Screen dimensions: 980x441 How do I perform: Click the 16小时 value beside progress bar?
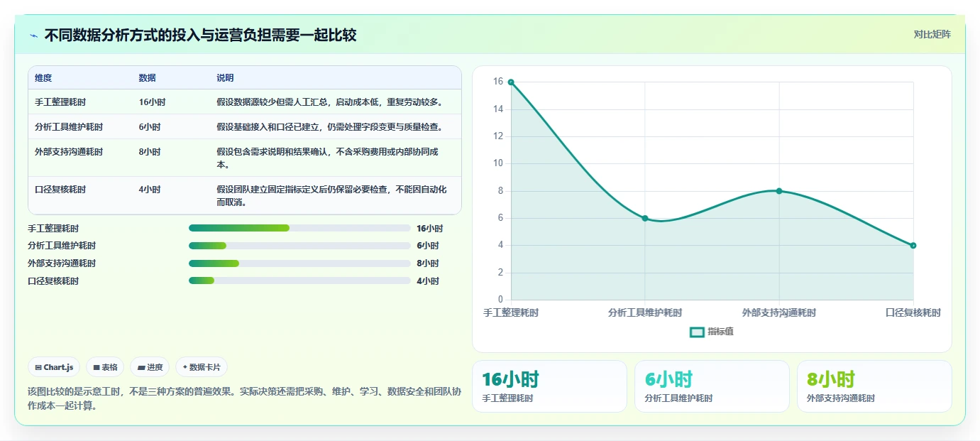pyautogui.click(x=429, y=229)
